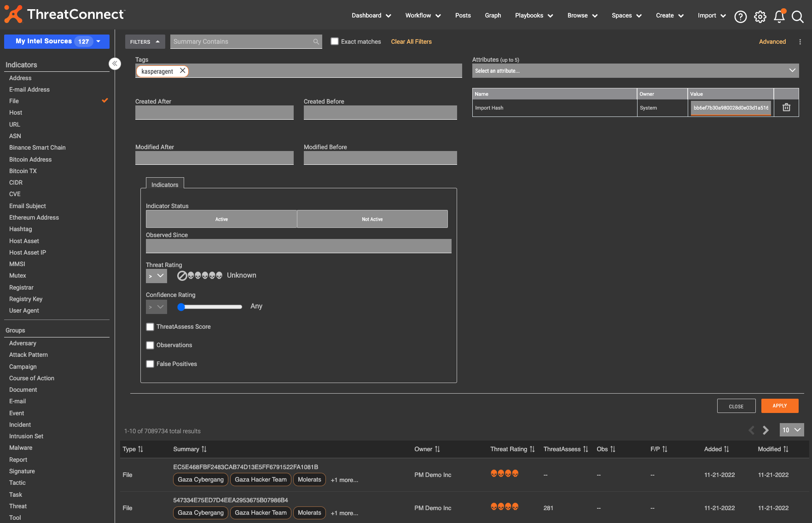The width and height of the screenshot is (812, 523).
Task: Click the Indicators tab in filters
Action: tap(165, 184)
